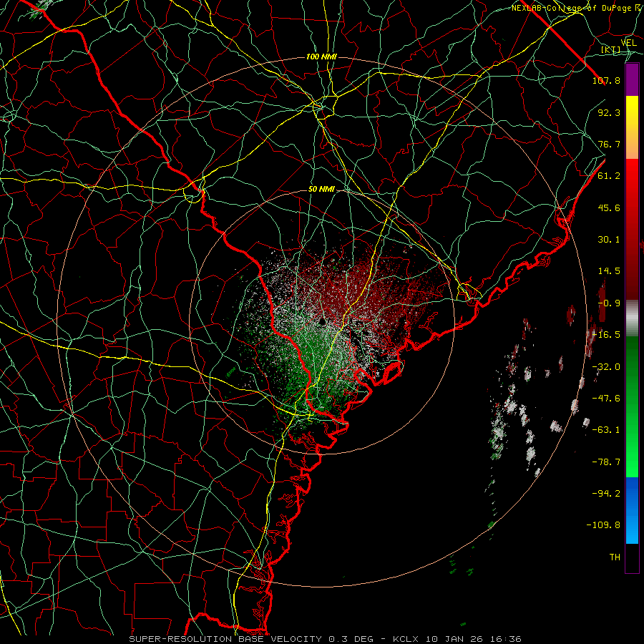Click the KCLX radar site identifier
644x644 pixels.
point(406,639)
